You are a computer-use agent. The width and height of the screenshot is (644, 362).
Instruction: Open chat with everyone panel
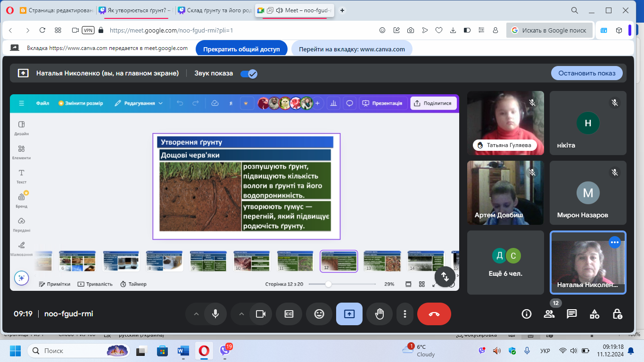tap(572, 314)
